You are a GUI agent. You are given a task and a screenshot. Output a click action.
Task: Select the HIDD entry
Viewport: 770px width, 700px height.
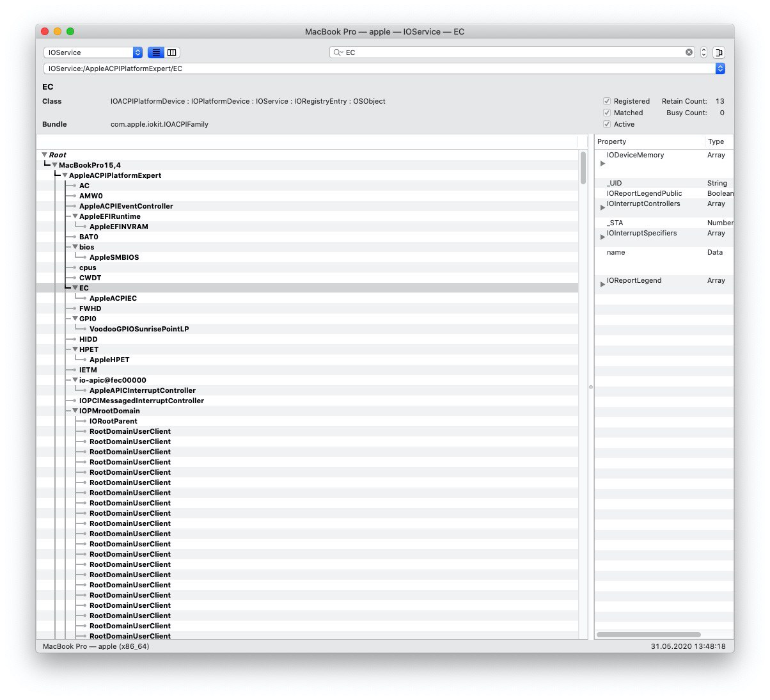pyautogui.click(x=88, y=339)
